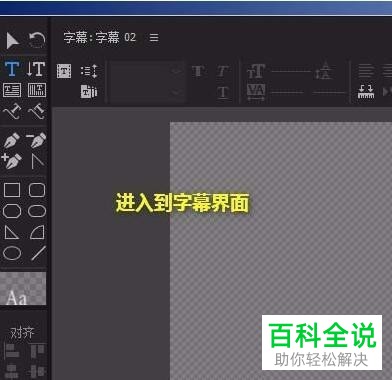Activate the Vertical Type tool
392x380 pixels.
pos(36,69)
